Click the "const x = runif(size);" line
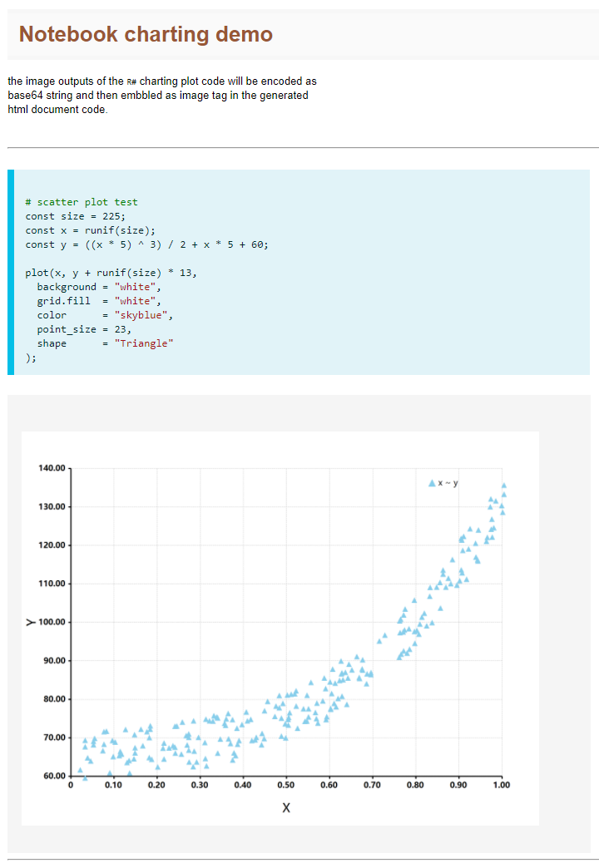 click(x=90, y=230)
